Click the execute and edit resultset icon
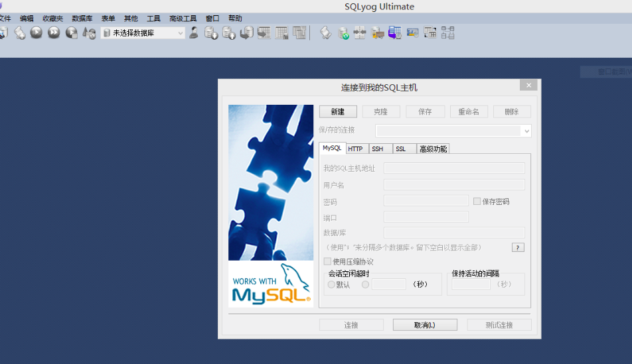Image resolution: width=632 pixels, height=364 pixels. tap(71, 32)
